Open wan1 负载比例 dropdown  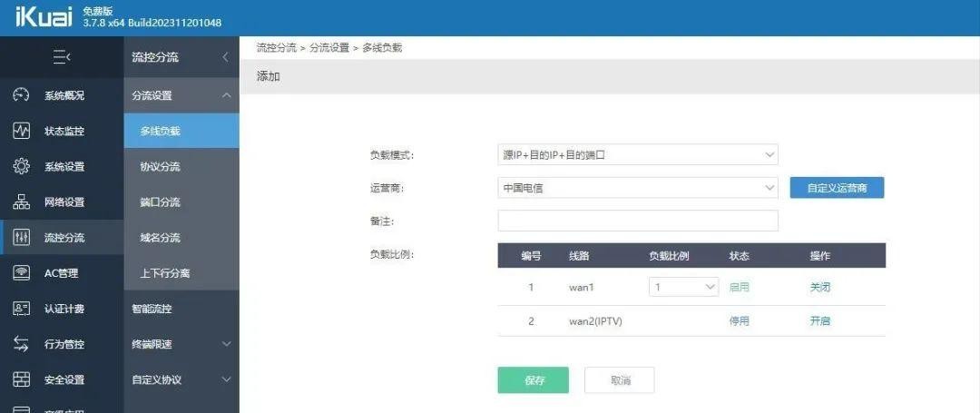[684, 287]
